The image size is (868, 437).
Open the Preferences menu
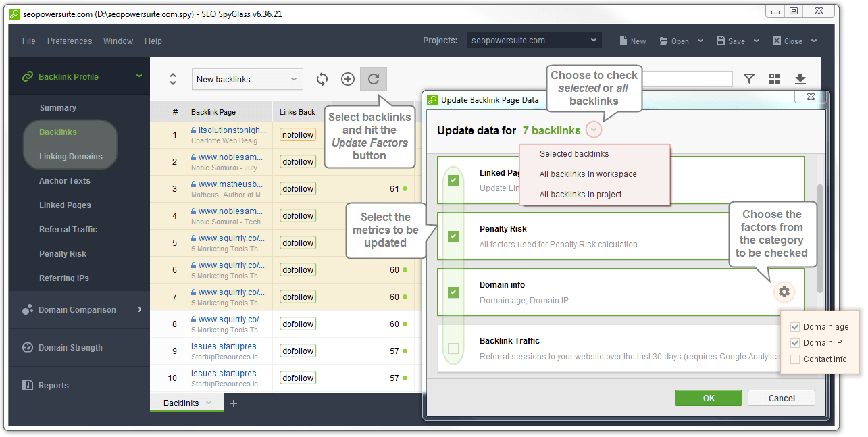pos(70,41)
